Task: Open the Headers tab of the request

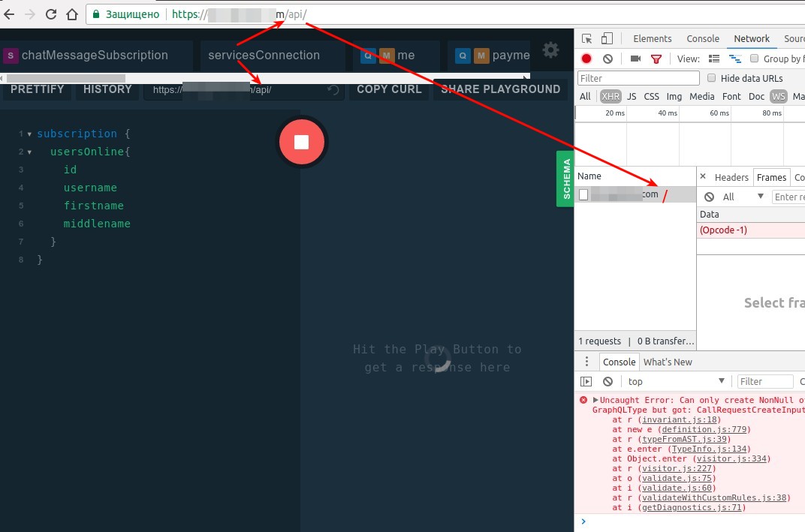Action: pyautogui.click(x=731, y=178)
